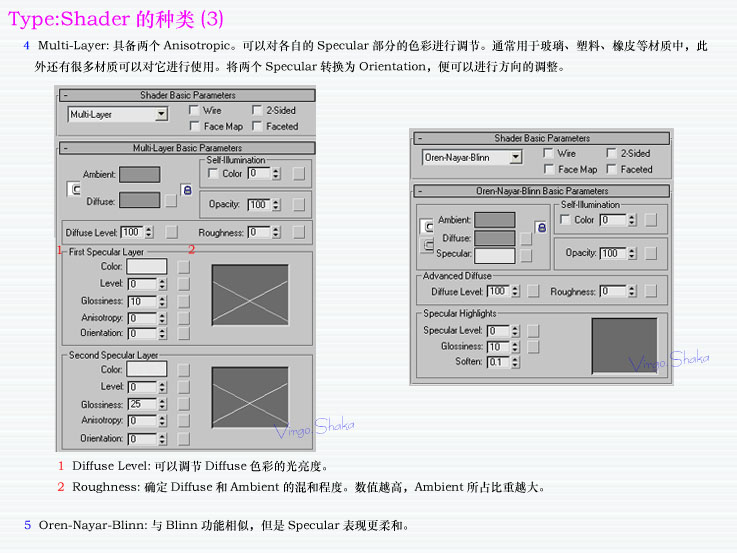Image resolution: width=737 pixels, height=553 pixels.
Task: Click the Ambient color swatch in Oren-Nayar-Blinn panel
Action: (x=494, y=219)
